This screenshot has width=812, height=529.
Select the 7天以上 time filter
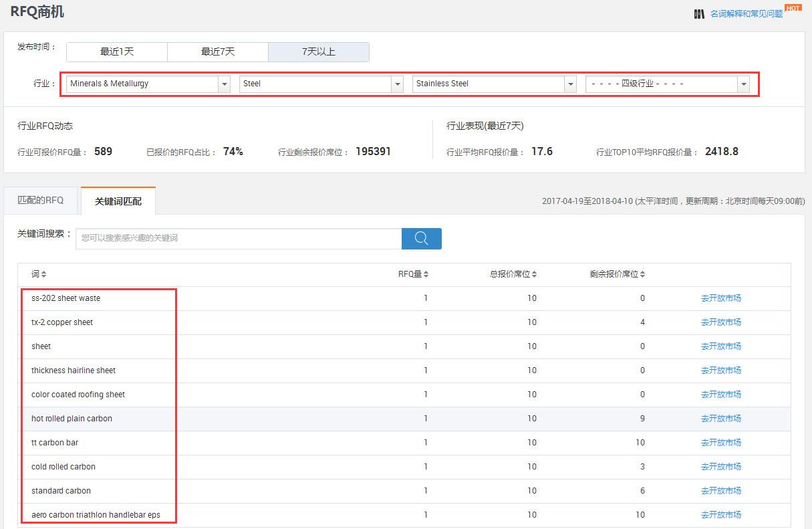[319, 51]
